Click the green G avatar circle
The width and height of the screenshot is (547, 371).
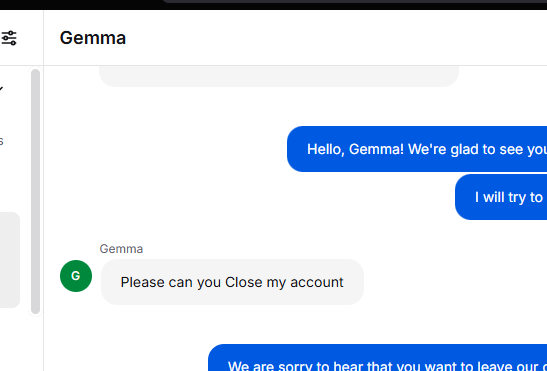pyautogui.click(x=76, y=276)
